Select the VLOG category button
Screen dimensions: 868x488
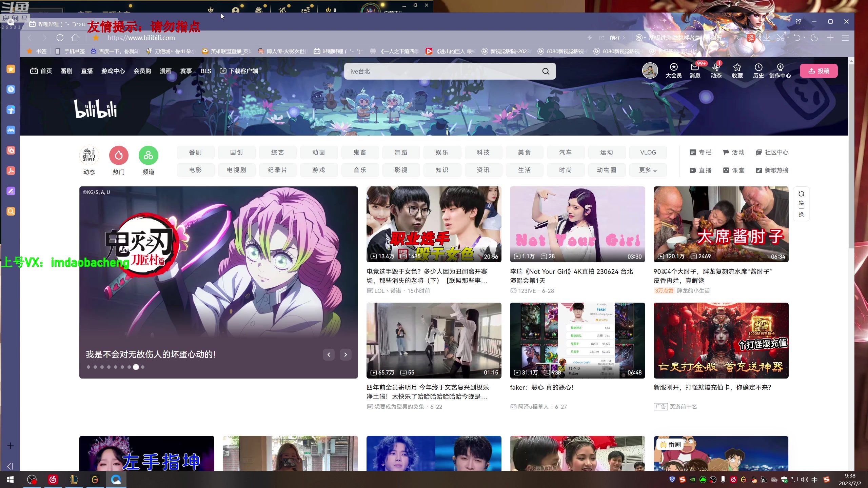648,152
